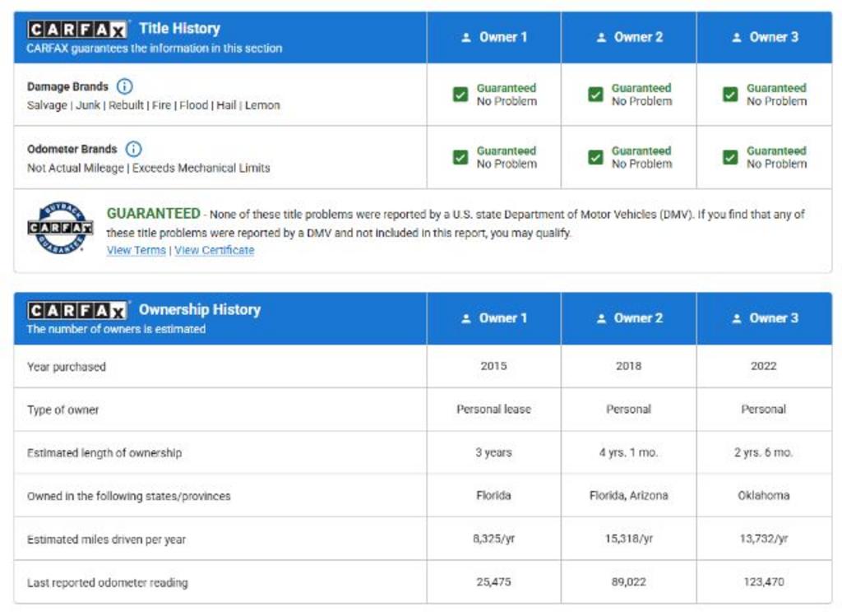Click odometer reading 25,475

click(x=493, y=581)
